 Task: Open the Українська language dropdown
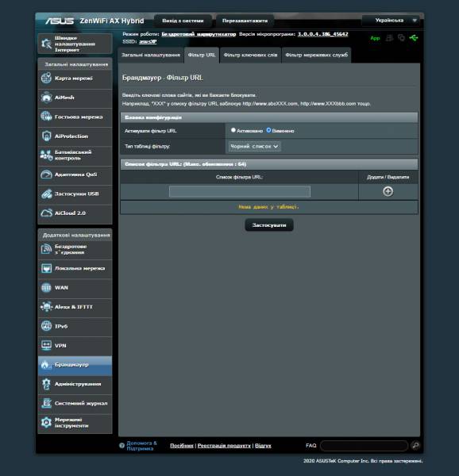pos(392,21)
